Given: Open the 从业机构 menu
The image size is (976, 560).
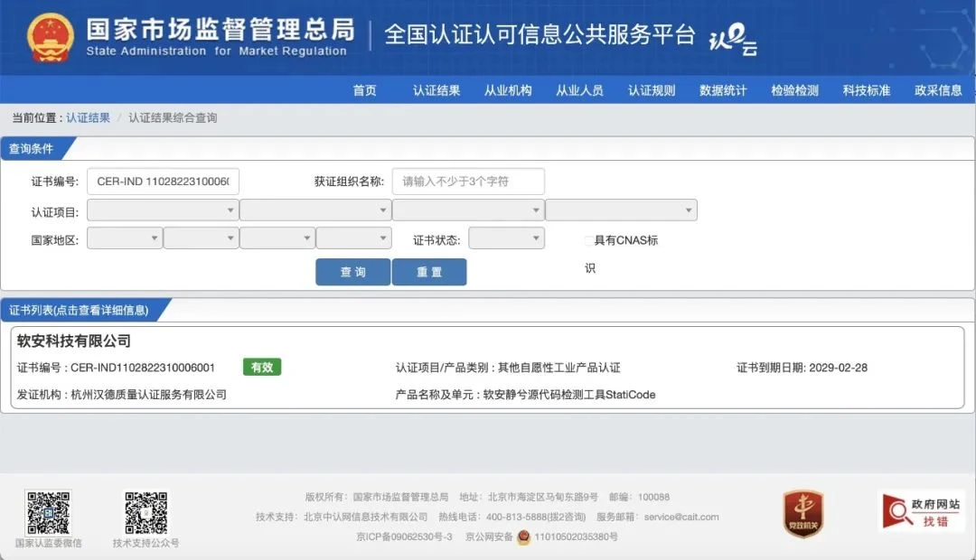Looking at the screenshot, I should coord(508,90).
